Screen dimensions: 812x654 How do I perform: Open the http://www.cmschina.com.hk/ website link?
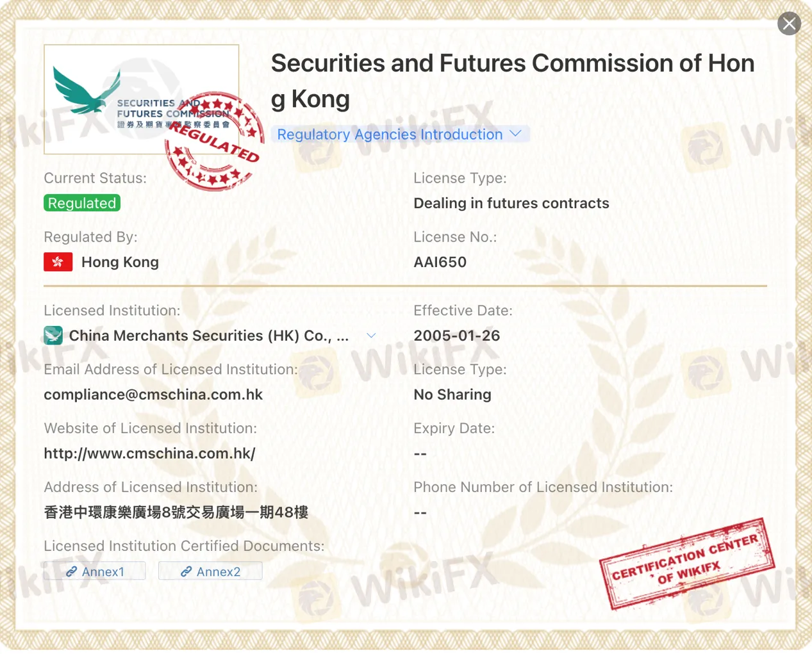coord(149,454)
